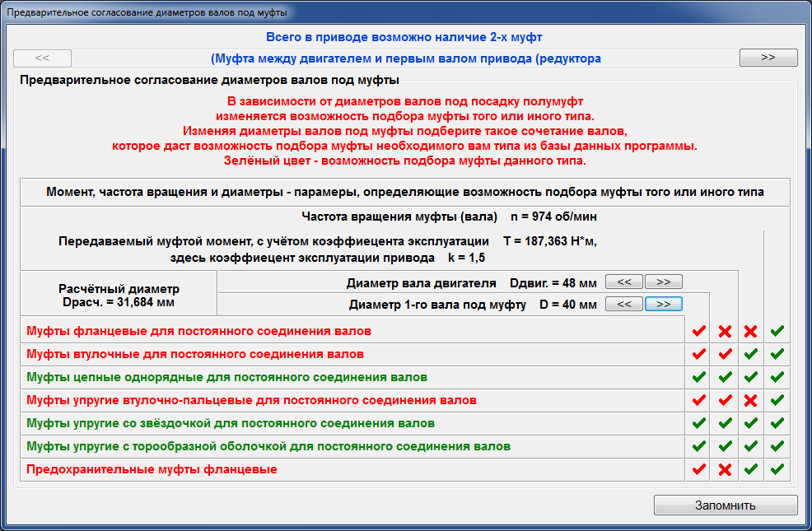The image size is (812, 531).
Task: Select 'Предохранительные муфты фланцевые' row text
Action: coord(152,469)
